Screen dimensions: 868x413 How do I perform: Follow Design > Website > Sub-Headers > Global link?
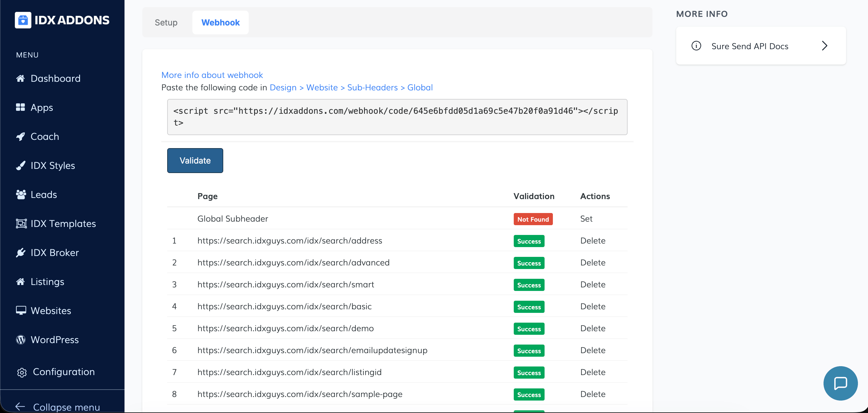coord(351,88)
